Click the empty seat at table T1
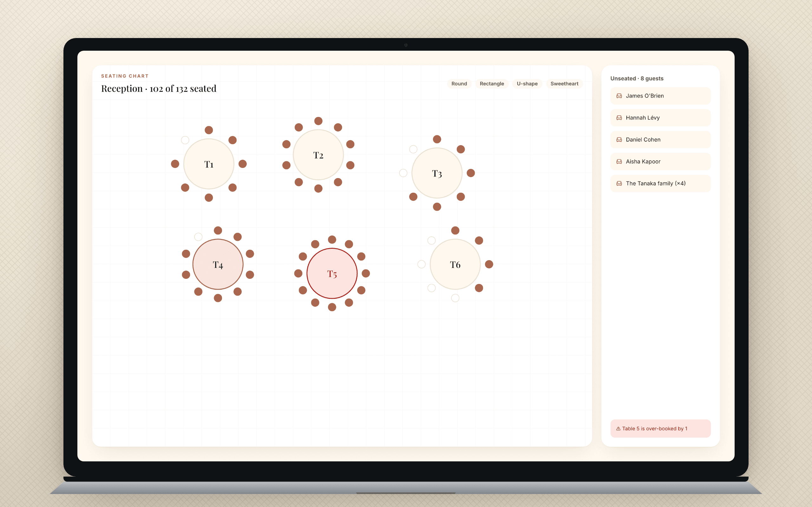Screen dimensions: 812x507 pos(185,140)
